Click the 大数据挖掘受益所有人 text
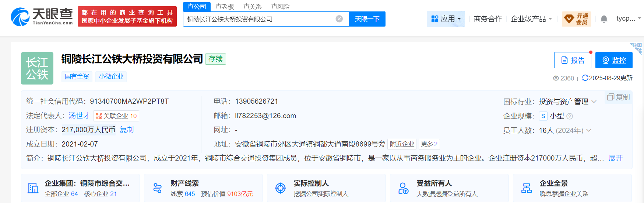 (447, 194)
